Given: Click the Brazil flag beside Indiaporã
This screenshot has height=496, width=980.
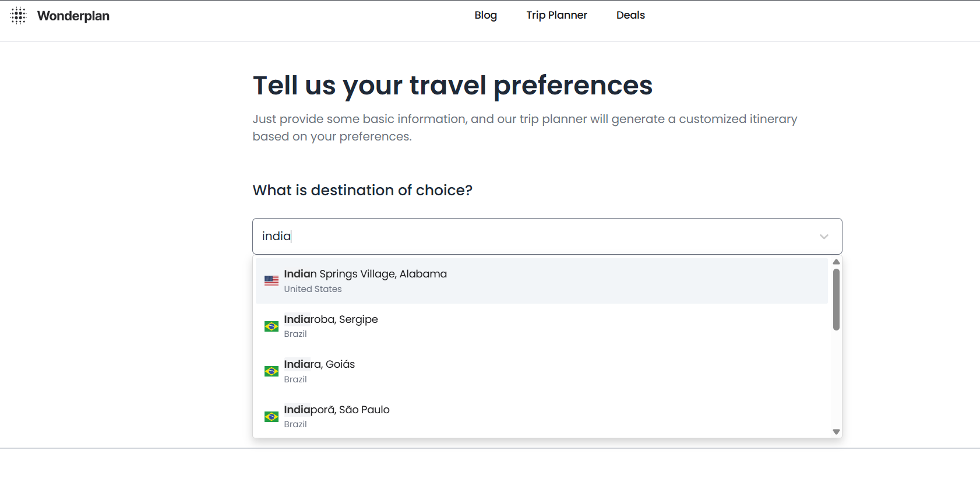Looking at the screenshot, I should click(271, 417).
